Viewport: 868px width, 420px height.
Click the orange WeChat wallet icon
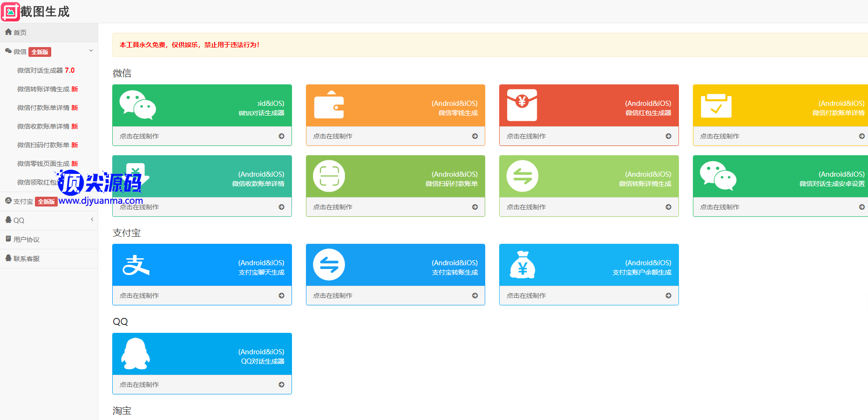pyautogui.click(x=329, y=105)
